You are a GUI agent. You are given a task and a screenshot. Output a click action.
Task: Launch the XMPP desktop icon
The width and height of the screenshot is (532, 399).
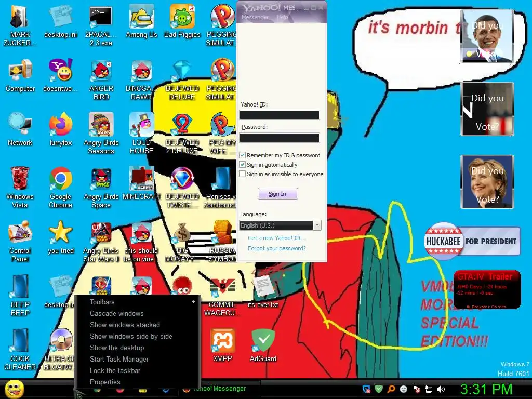(222, 345)
